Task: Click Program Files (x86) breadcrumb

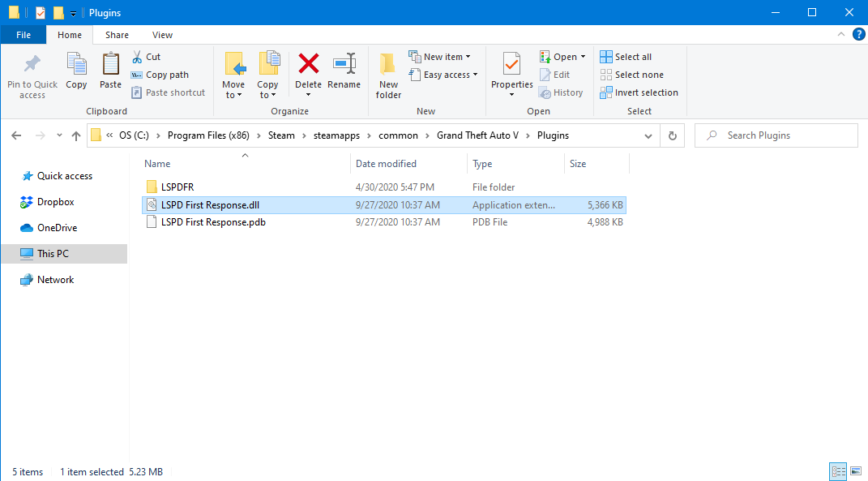Action: point(208,135)
